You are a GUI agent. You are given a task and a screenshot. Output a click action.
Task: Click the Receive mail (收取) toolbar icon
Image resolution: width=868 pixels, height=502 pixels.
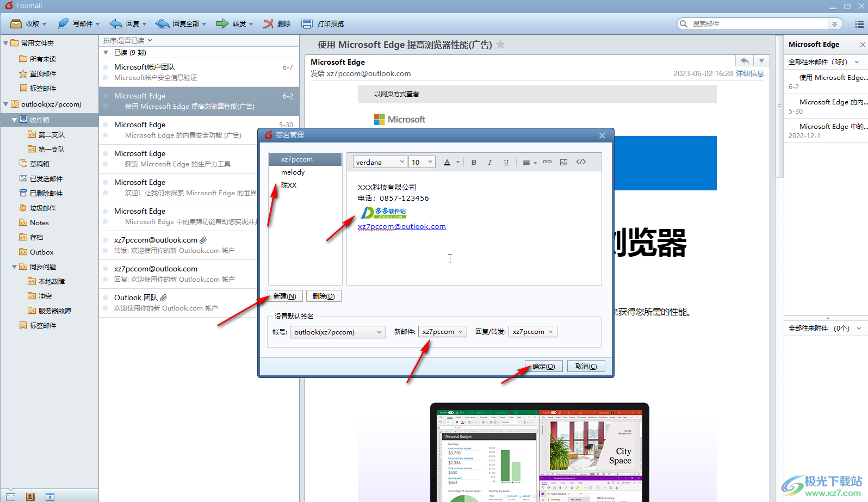16,24
